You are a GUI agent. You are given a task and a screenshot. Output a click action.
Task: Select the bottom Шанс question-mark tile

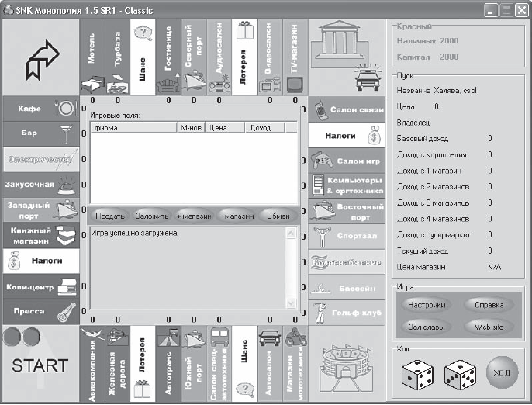tap(244, 364)
